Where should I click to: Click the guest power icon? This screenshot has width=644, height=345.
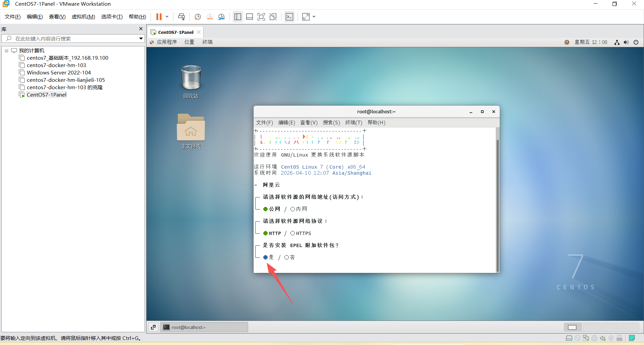[x=636, y=42]
